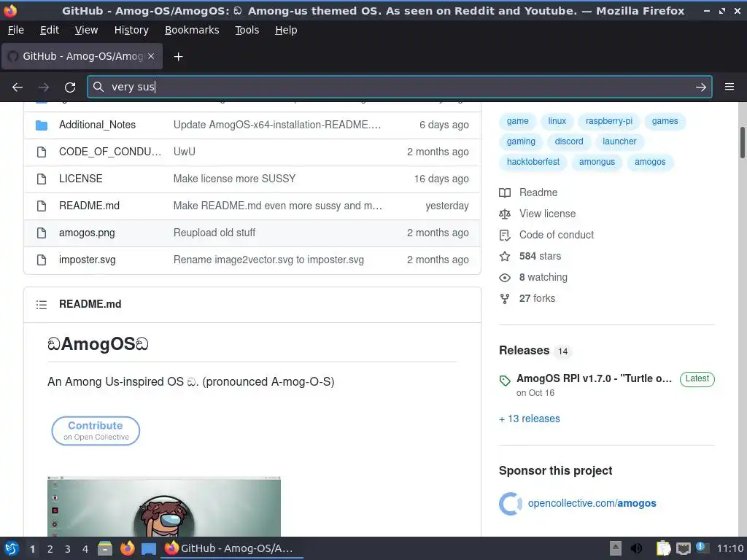Click the '+ 13 releases' link
Viewport: 747px width, 560px height.
pos(530,419)
